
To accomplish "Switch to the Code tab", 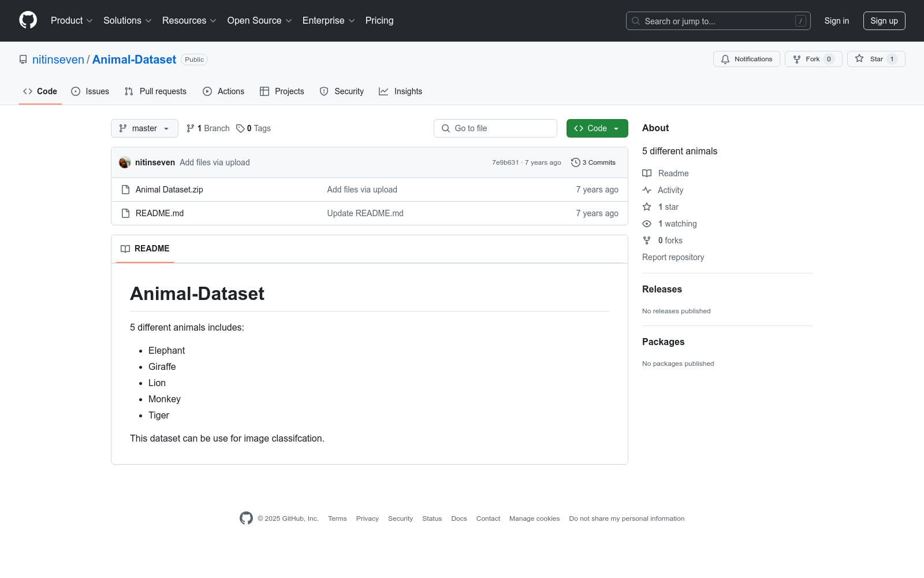I will (x=40, y=91).
